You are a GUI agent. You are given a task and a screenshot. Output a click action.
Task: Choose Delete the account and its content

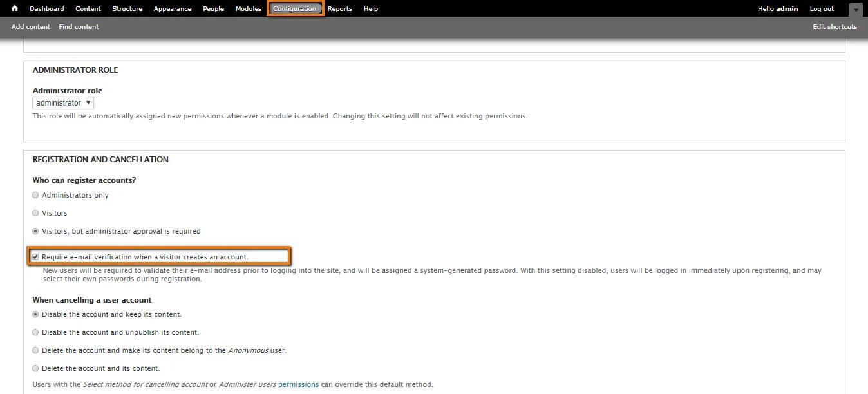pyautogui.click(x=35, y=368)
